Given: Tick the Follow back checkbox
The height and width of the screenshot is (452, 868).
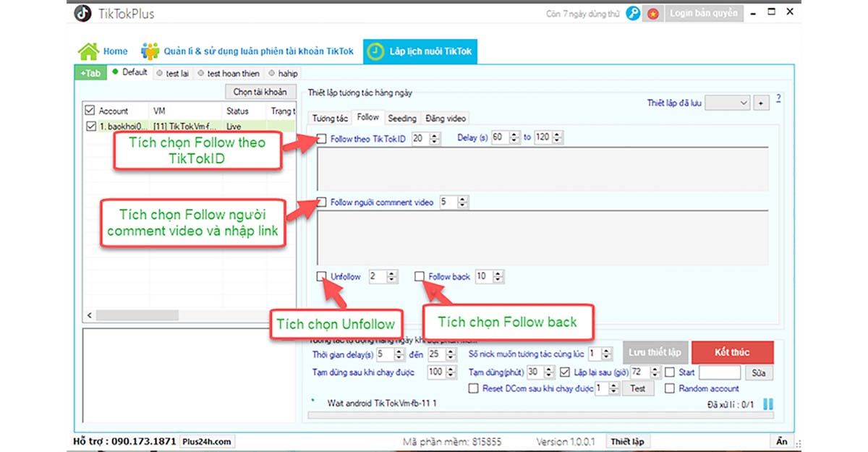Looking at the screenshot, I should pos(420,276).
